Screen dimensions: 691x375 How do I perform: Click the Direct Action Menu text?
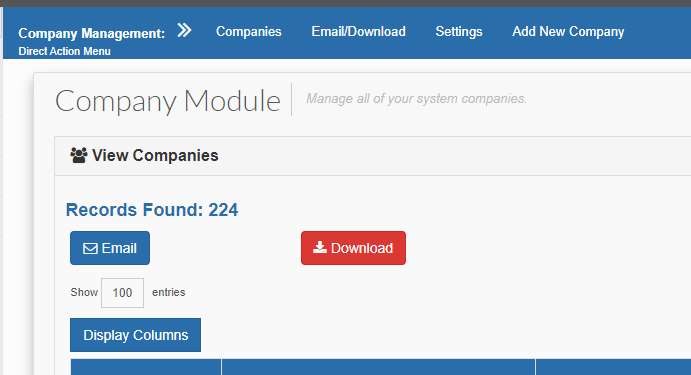(x=64, y=51)
